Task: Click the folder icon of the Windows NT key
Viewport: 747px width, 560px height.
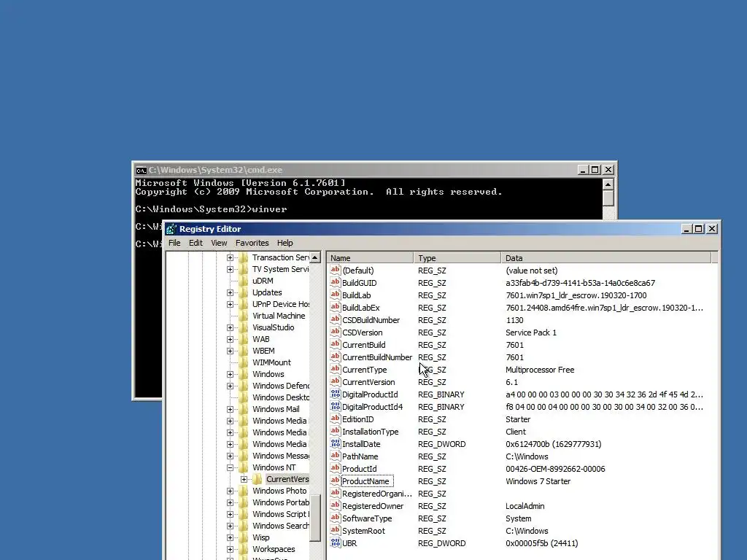Action: point(244,467)
